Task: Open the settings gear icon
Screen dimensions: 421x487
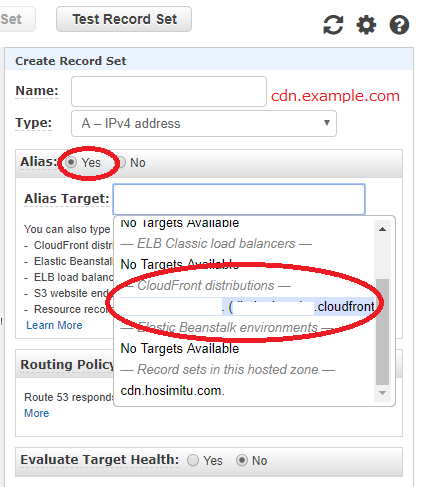Action: coord(366,25)
